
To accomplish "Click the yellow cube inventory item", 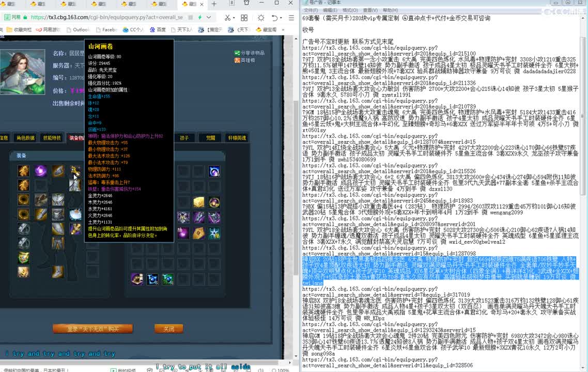I will pos(198,202).
